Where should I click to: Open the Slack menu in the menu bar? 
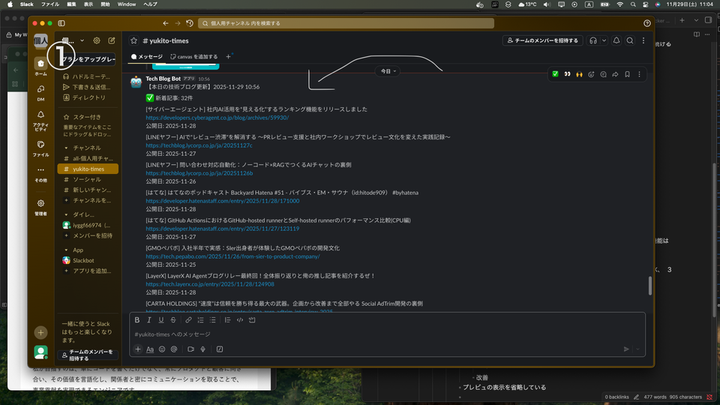(27, 4)
